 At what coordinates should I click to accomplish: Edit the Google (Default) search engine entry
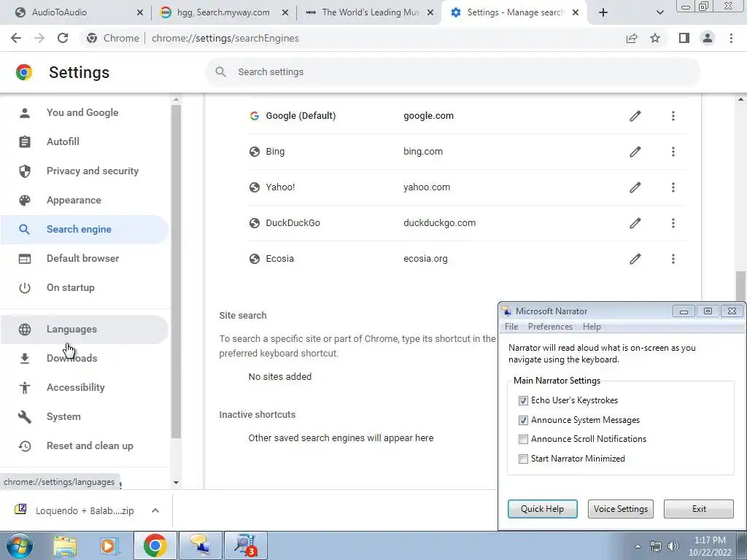pos(635,116)
